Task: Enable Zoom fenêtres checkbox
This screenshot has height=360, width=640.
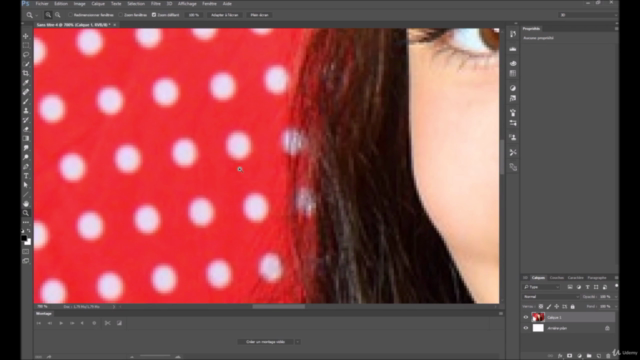Action: point(120,15)
